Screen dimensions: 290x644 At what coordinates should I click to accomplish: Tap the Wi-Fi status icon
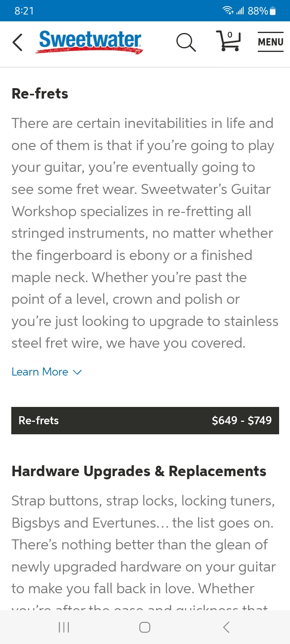tap(228, 11)
